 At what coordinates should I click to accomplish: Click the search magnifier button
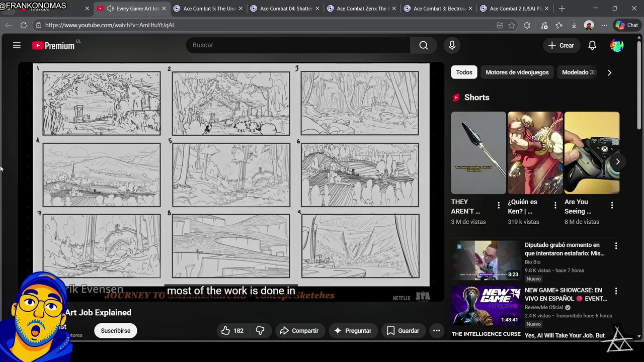pos(424,45)
